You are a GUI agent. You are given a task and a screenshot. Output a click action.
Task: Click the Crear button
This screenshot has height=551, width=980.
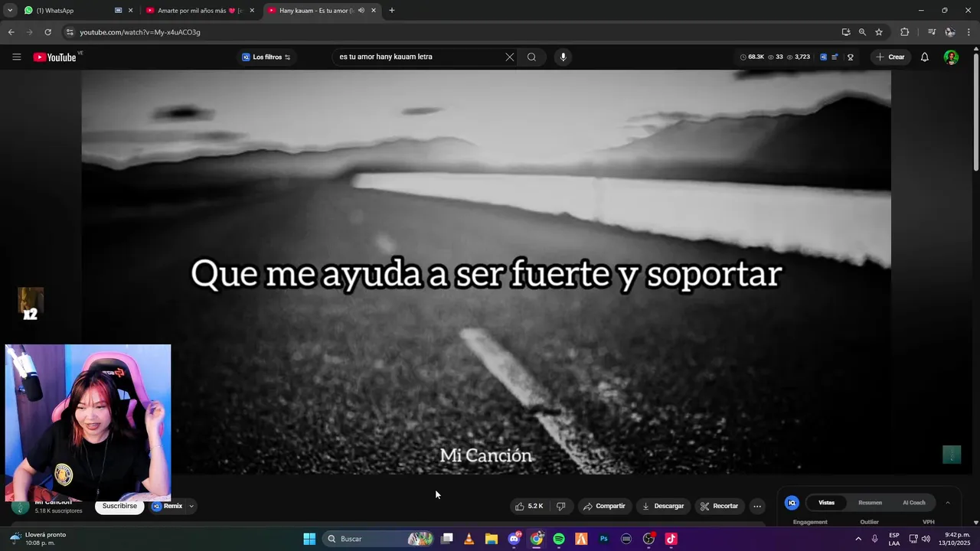coord(890,57)
